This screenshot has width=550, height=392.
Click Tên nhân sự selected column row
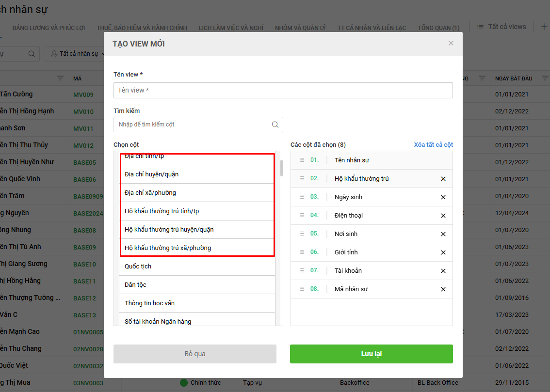[372, 160]
